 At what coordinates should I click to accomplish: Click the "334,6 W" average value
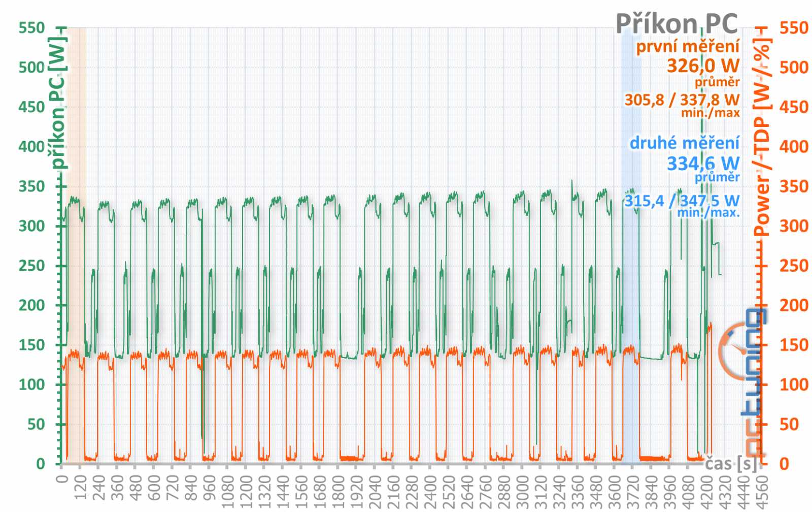pos(703,164)
